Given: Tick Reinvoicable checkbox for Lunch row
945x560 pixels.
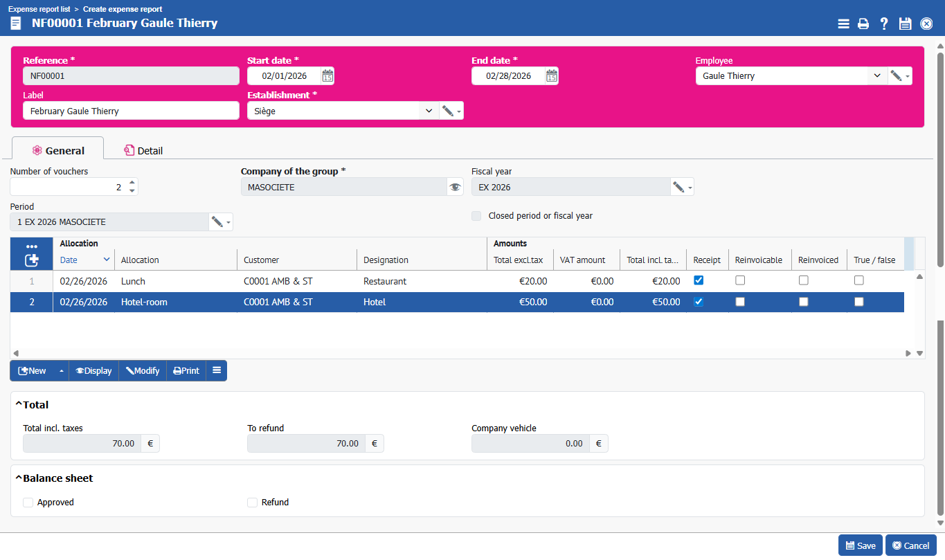Looking at the screenshot, I should click(740, 280).
